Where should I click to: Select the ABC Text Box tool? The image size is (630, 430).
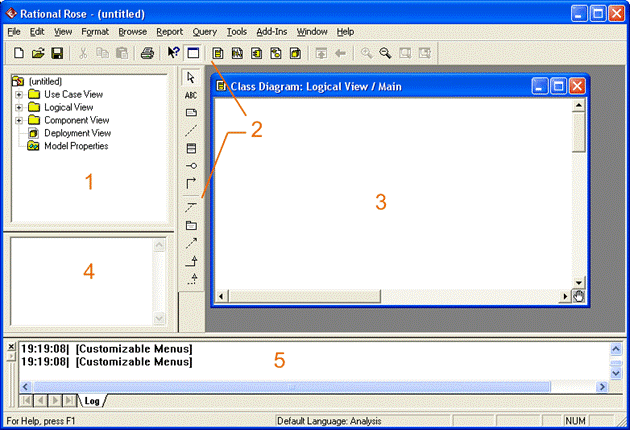(x=191, y=95)
